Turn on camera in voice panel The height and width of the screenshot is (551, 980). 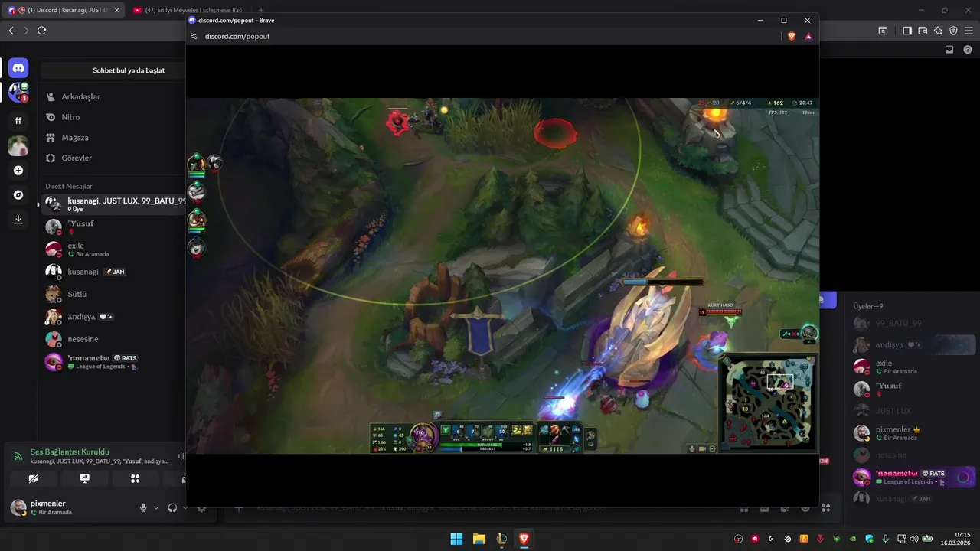coord(34,478)
